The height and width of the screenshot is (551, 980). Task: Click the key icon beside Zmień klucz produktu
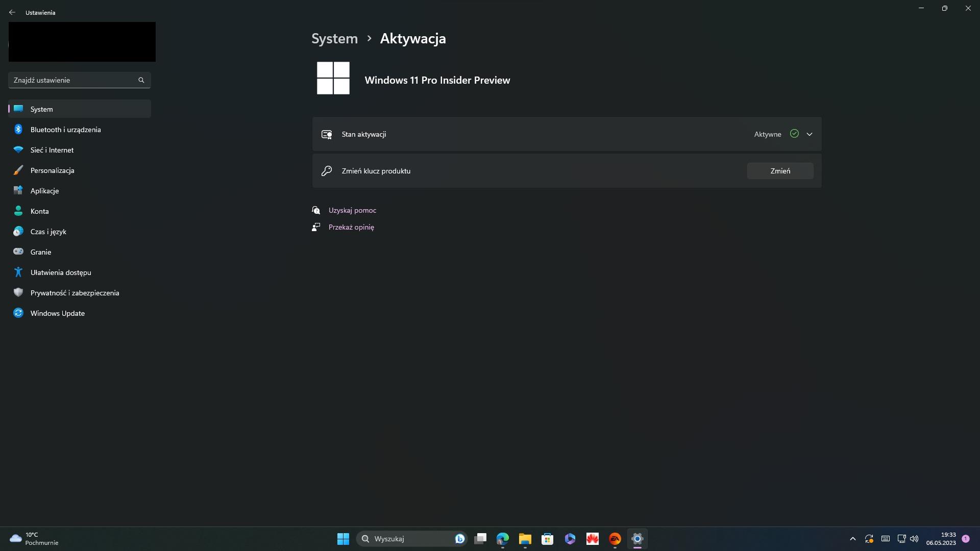tap(327, 171)
